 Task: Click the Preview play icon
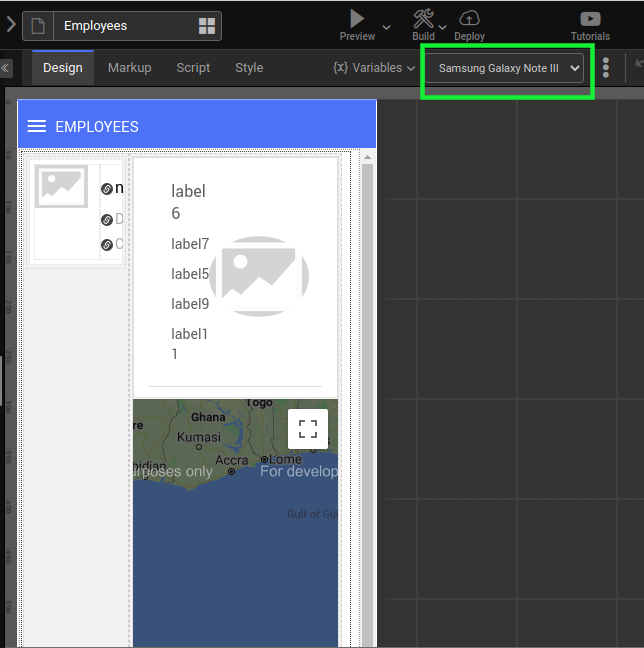coord(357,18)
